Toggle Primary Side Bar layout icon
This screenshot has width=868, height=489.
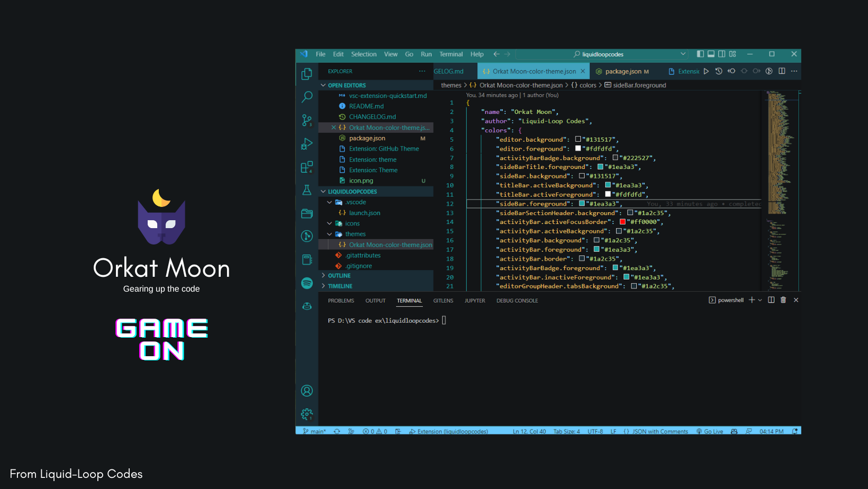tap(700, 54)
